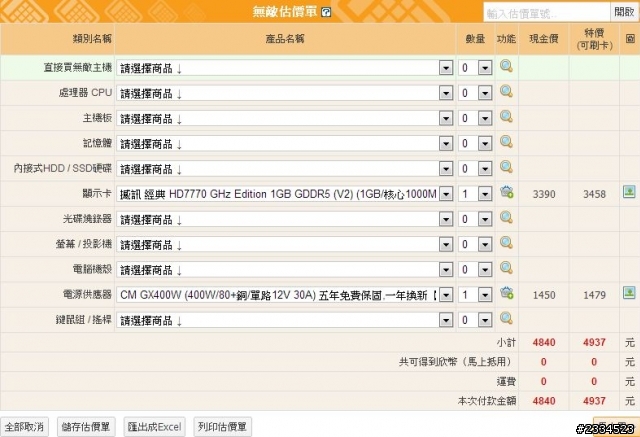
Task: Click the 類別名稱 column header
Action: pyautogui.click(x=57, y=39)
